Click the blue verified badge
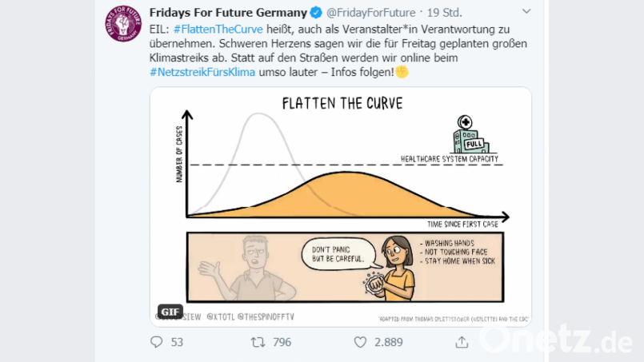Screen dimensions: 644x362 [317, 13]
